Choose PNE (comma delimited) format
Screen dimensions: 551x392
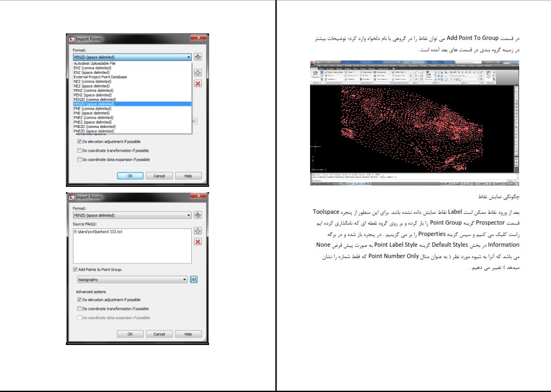click(132, 109)
